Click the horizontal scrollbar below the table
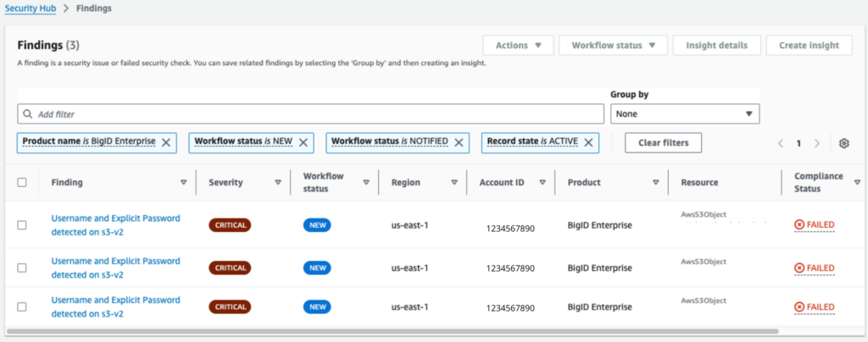Viewport: 868px width, 342px height. pos(392,331)
